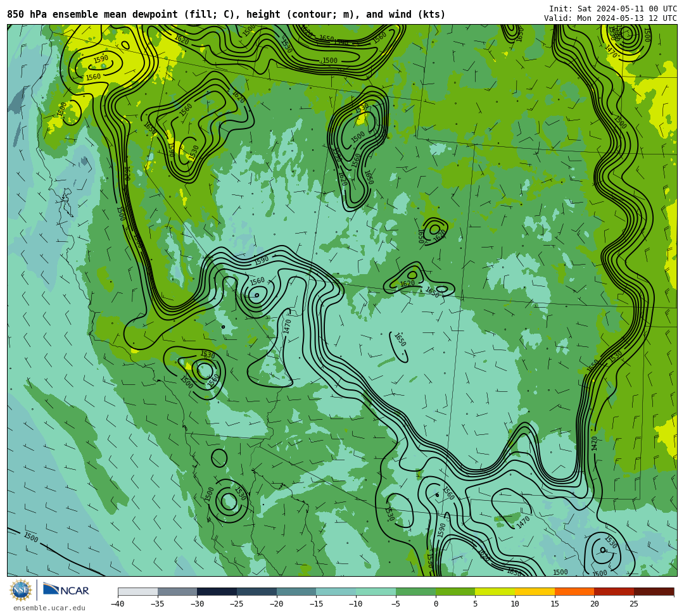Click the 5 colorbar tick label
Viewport: 684px width, 616px height.
tap(475, 604)
